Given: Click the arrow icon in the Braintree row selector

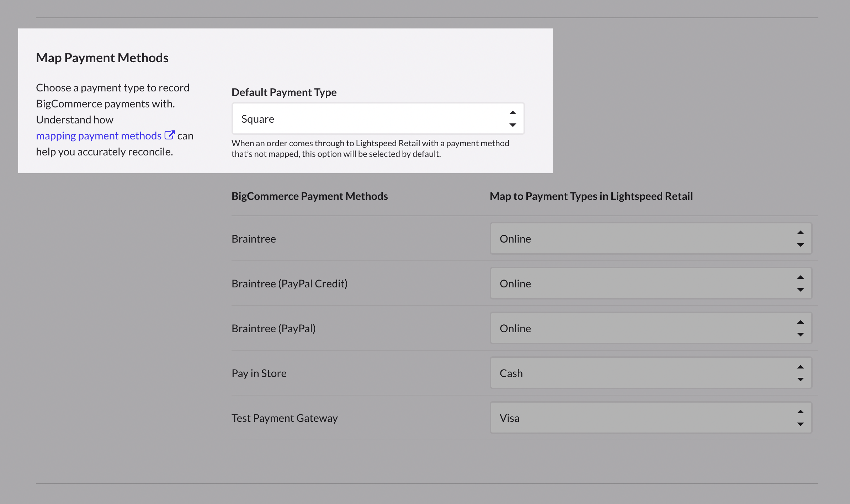Looking at the screenshot, I should 800,239.
